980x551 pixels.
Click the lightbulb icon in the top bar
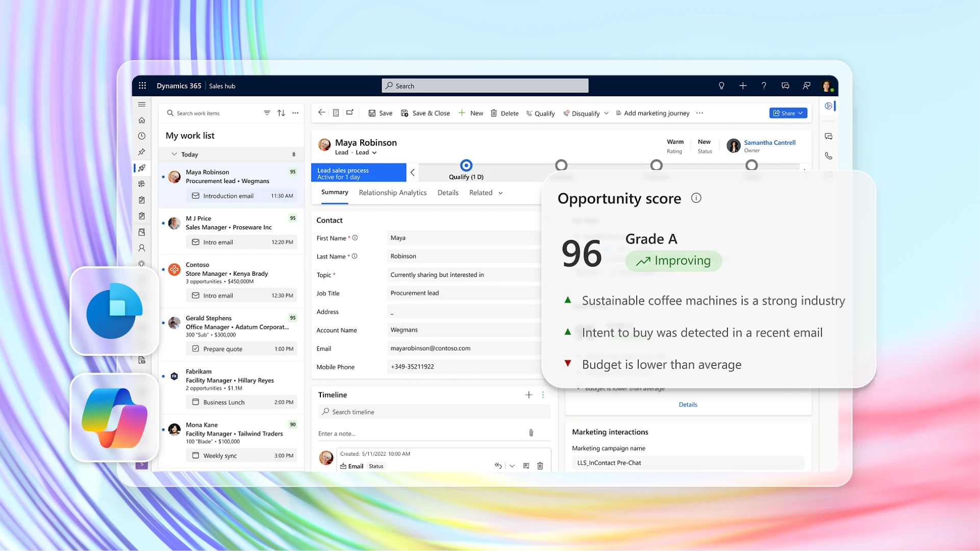point(721,86)
